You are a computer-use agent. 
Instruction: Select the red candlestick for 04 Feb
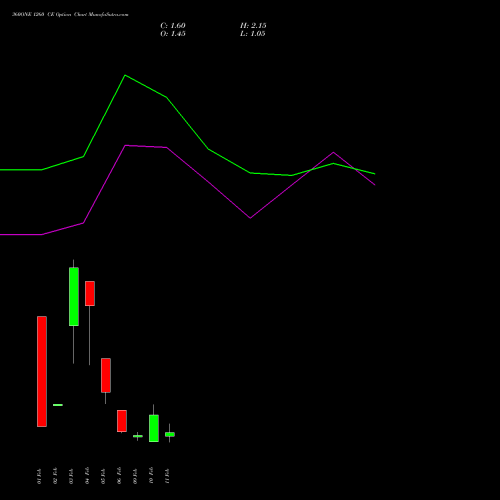90,293
